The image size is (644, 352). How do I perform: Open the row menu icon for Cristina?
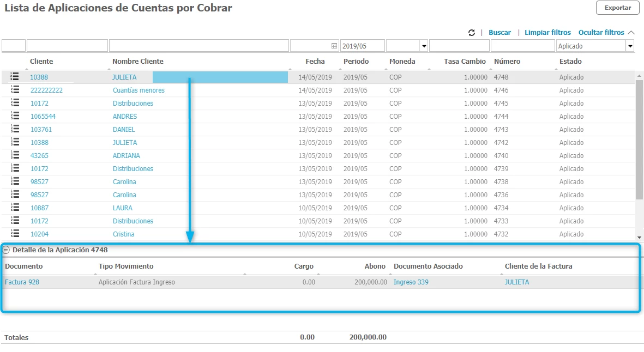[x=15, y=234]
